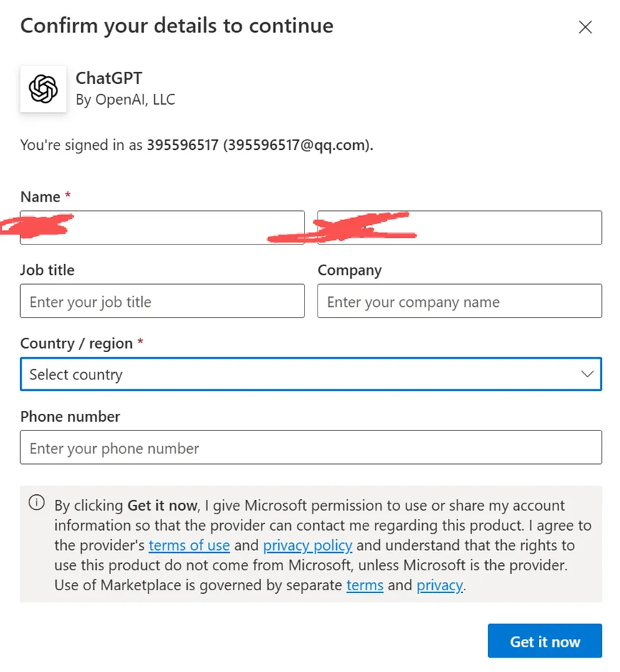Viewport: 620px width, 672px height.
Task: Click the Get it now button
Action: (545, 640)
